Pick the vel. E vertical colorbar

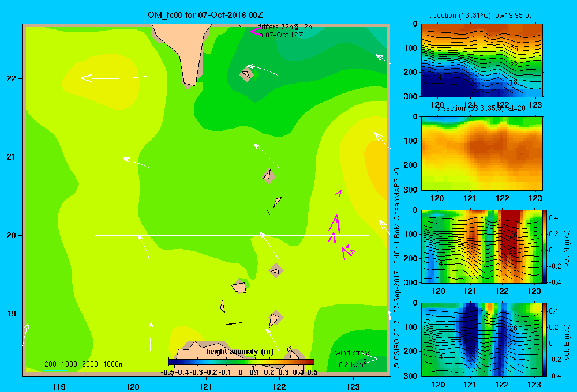(545, 339)
